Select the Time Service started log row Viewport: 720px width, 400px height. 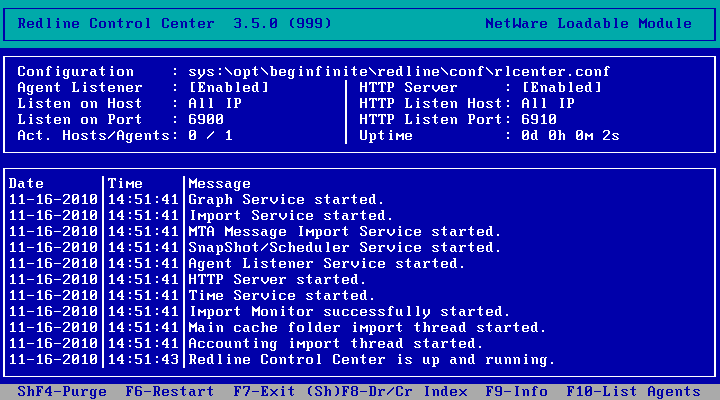tap(192, 296)
